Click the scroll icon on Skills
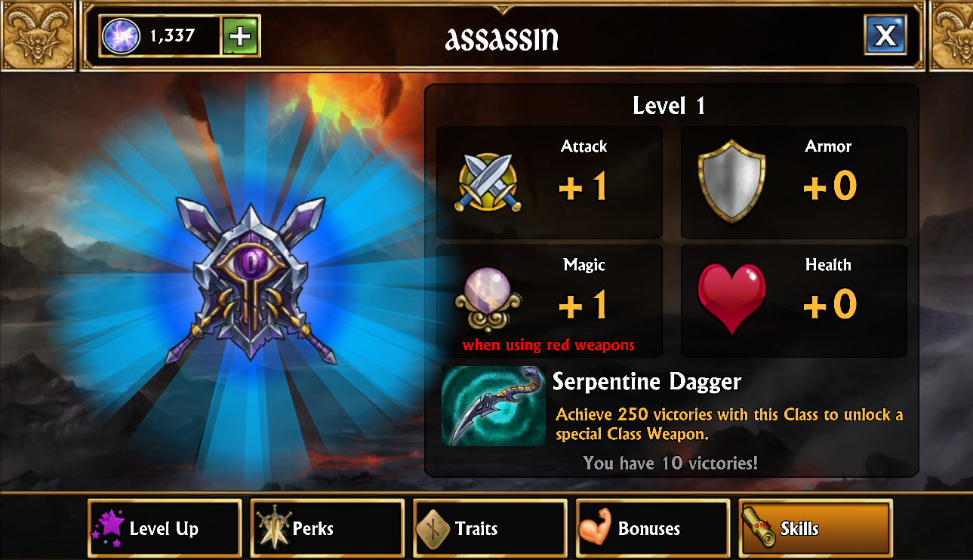This screenshot has width=973, height=560. click(x=759, y=528)
